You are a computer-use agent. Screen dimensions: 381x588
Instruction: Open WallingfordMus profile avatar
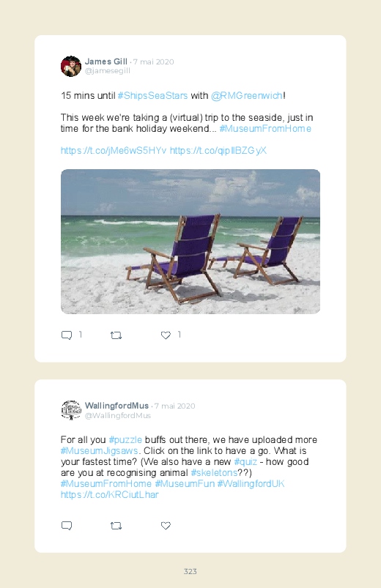(x=71, y=410)
